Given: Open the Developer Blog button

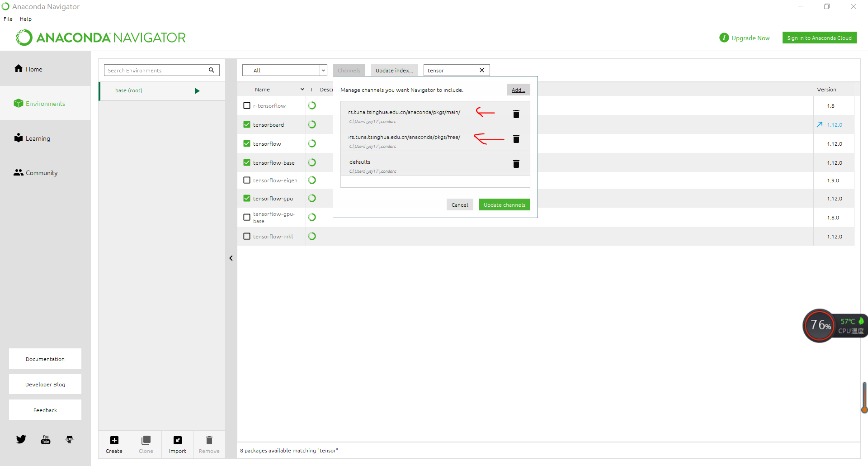Looking at the screenshot, I should 45,384.
